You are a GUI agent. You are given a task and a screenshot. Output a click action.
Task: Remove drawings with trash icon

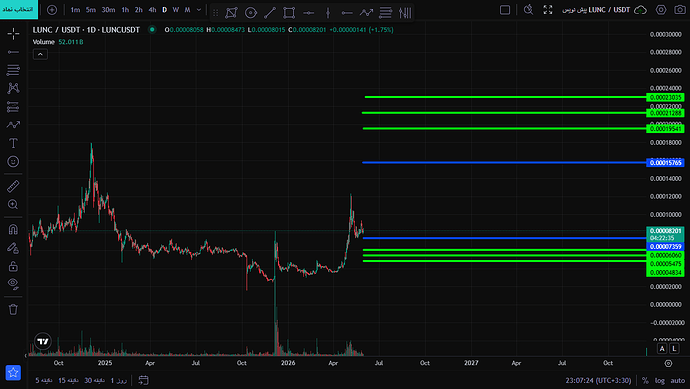13,309
